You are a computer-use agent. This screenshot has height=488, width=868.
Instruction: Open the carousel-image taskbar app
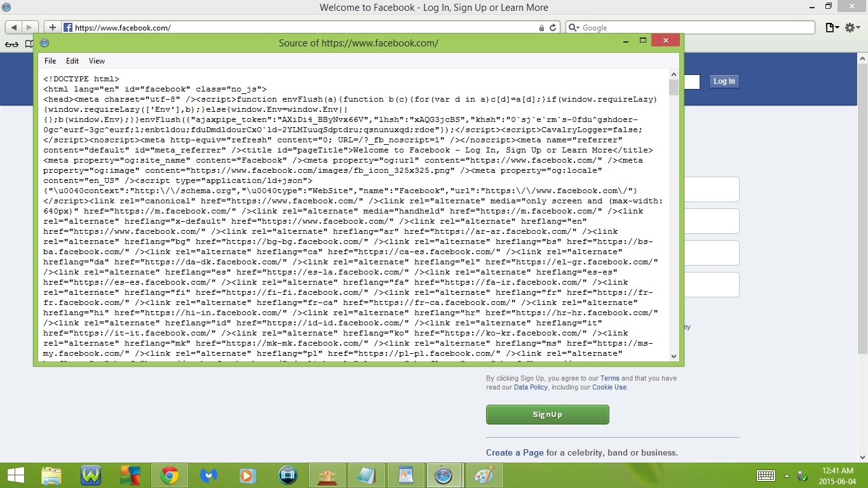coord(327,475)
